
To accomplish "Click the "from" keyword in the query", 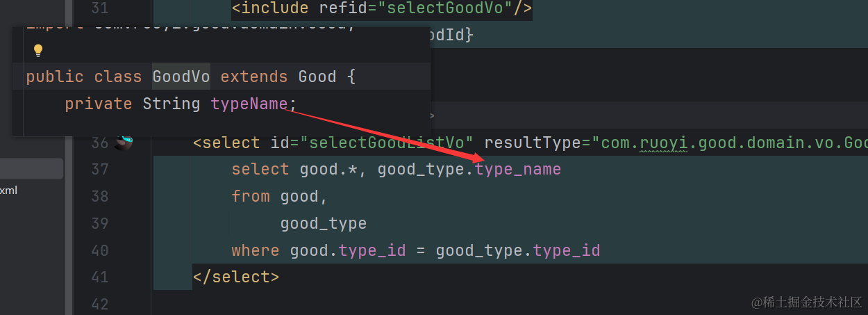I will pos(251,196).
